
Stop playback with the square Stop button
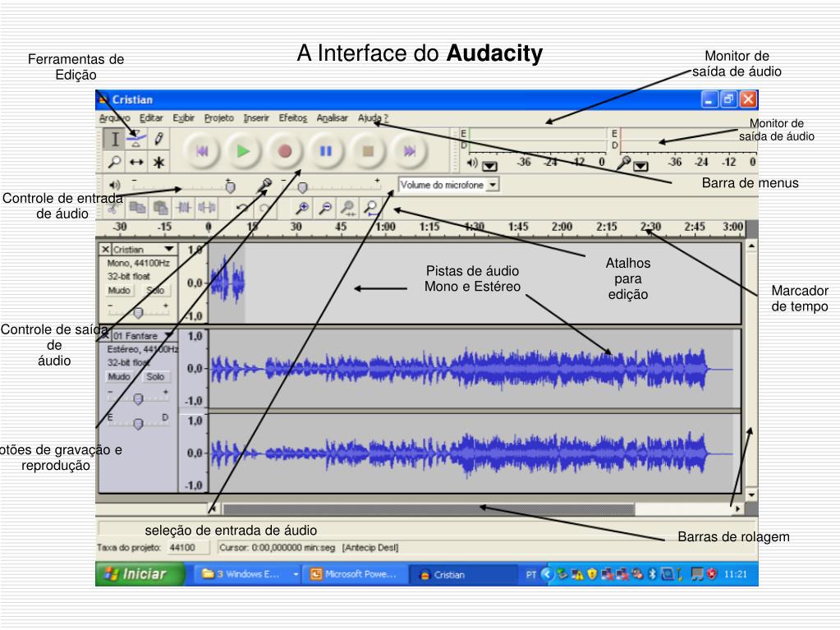click(368, 152)
